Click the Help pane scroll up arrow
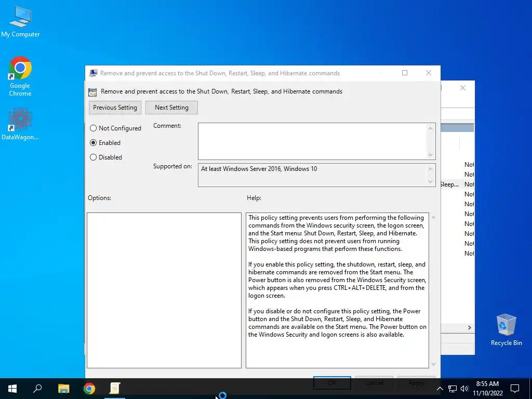This screenshot has width=532, height=399. (x=433, y=217)
